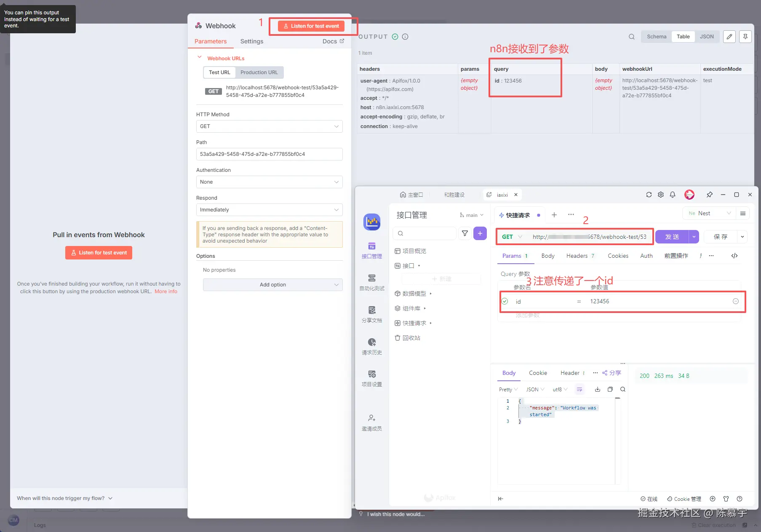Image resolution: width=761 pixels, height=532 pixels.
Task: Uncheck the id query parameter checkbox
Action: [505, 301]
